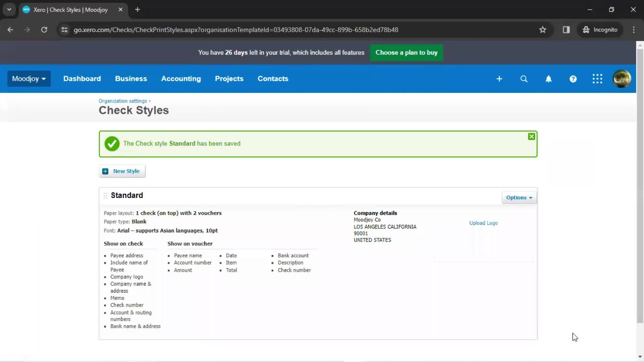This screenshot has height=362, width=644.
Task: Open the user profile avatar
Action: (x=622, y=79)
